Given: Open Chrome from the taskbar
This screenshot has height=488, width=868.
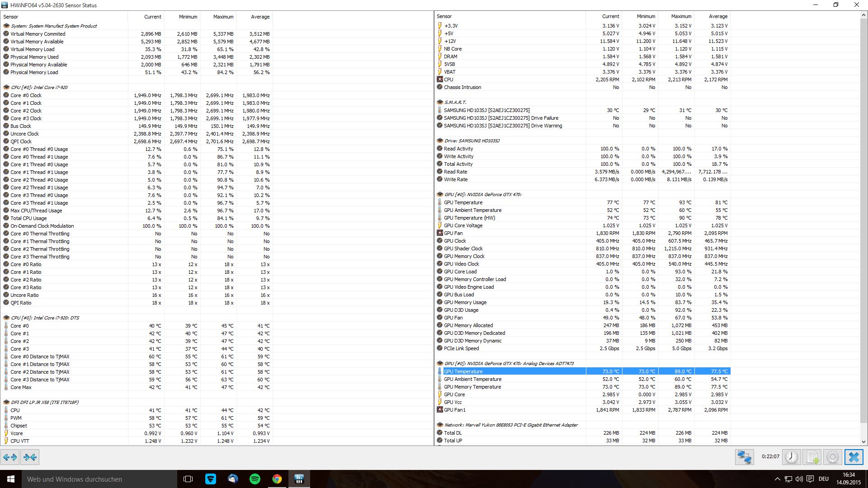Looking at the screenshot, I should click(277, 479).
